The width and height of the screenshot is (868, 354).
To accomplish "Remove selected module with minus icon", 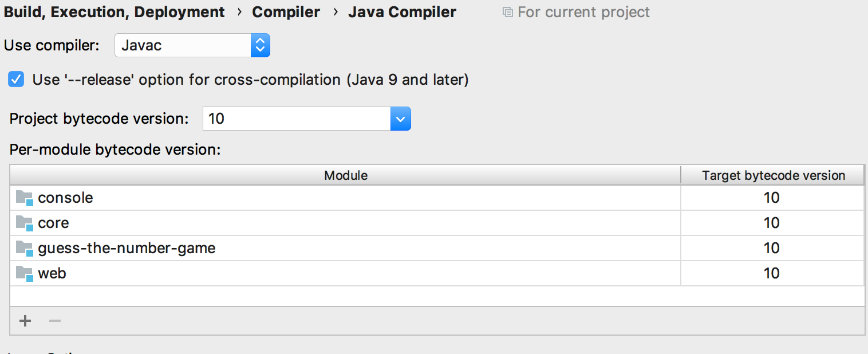I will [55, 321].
